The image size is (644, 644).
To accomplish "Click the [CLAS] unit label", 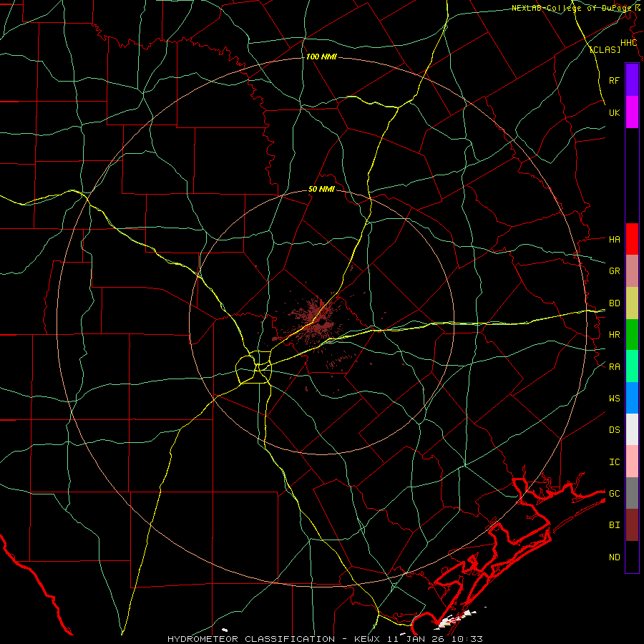I will coord(605,49).
